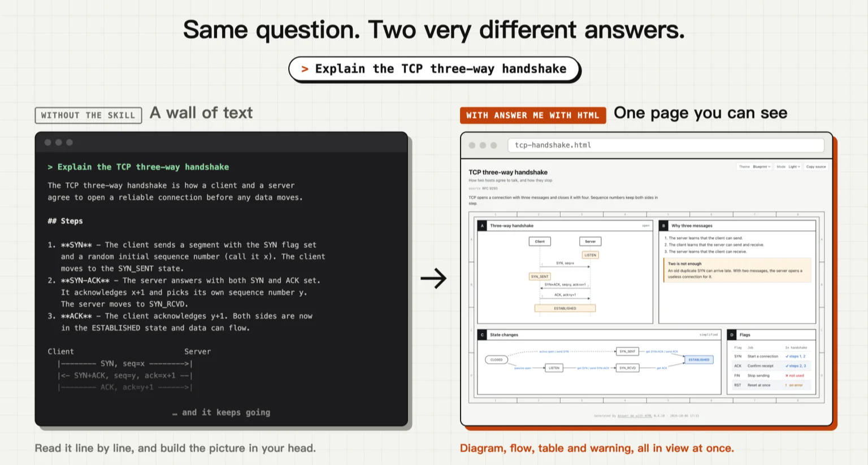Image resolution: width=868 pixels, height=465 pixels.
Task: Select the SYN_SENT box in State changes diagram
Action: (627, 351)
